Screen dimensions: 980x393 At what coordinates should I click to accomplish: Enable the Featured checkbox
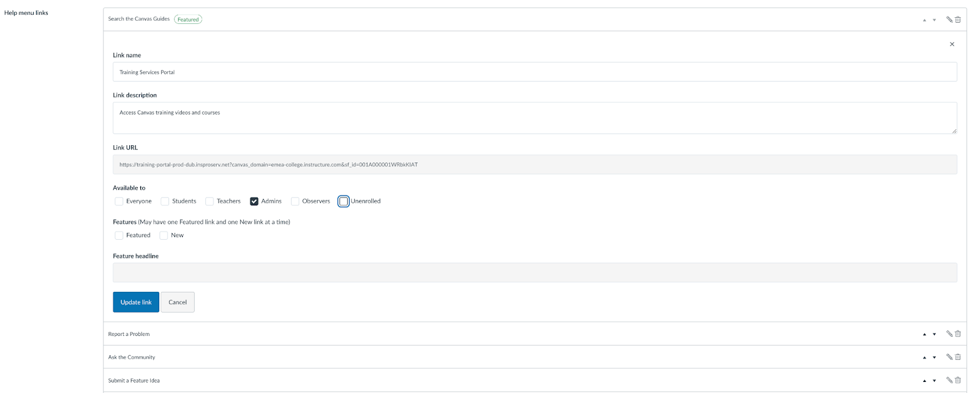coord(119,235)
